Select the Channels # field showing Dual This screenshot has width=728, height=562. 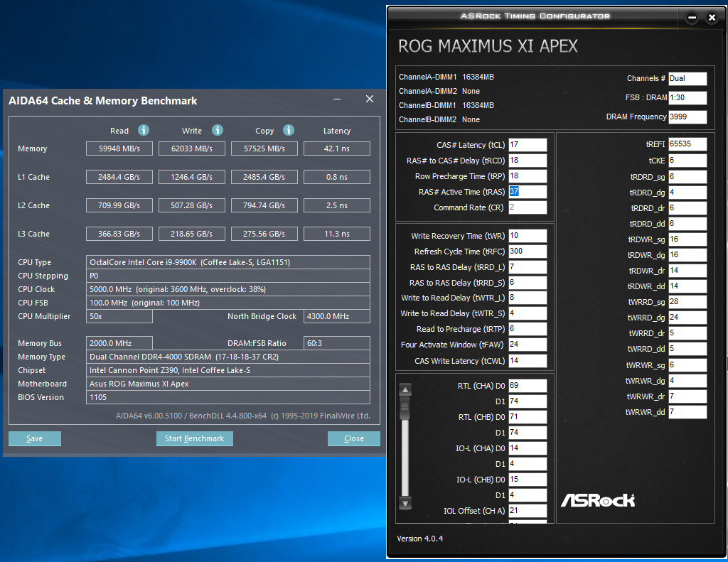687,78
